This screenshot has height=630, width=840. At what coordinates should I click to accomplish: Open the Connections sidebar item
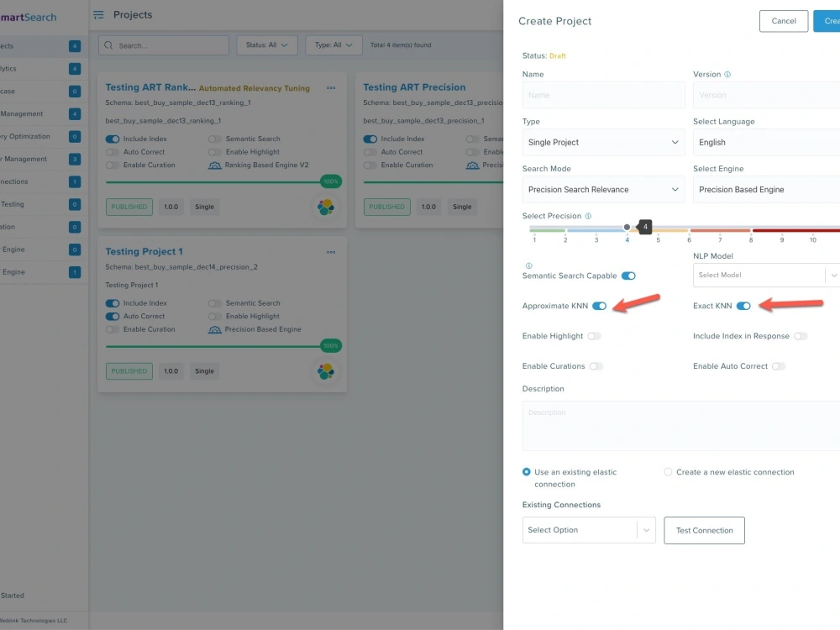43,181
